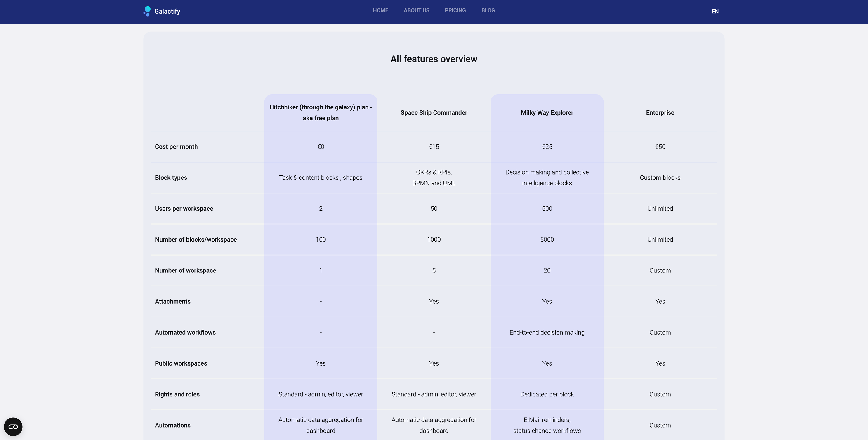The width and height of the screenshot is (868, 440).
Task: Click the Automated workflows row label
Action: coord(185,333)
